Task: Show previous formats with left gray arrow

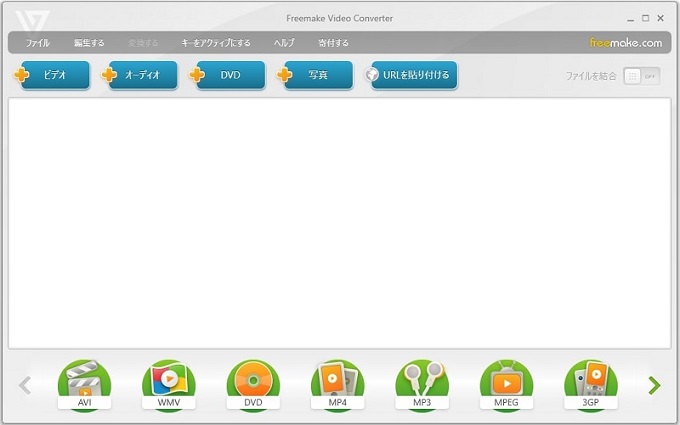Action: pos(25,385)
